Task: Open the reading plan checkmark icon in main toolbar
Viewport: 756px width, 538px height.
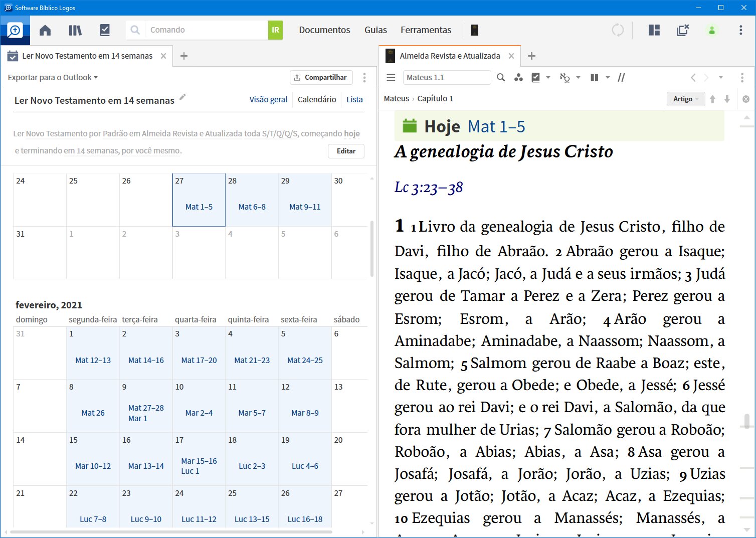Action: 105,30
